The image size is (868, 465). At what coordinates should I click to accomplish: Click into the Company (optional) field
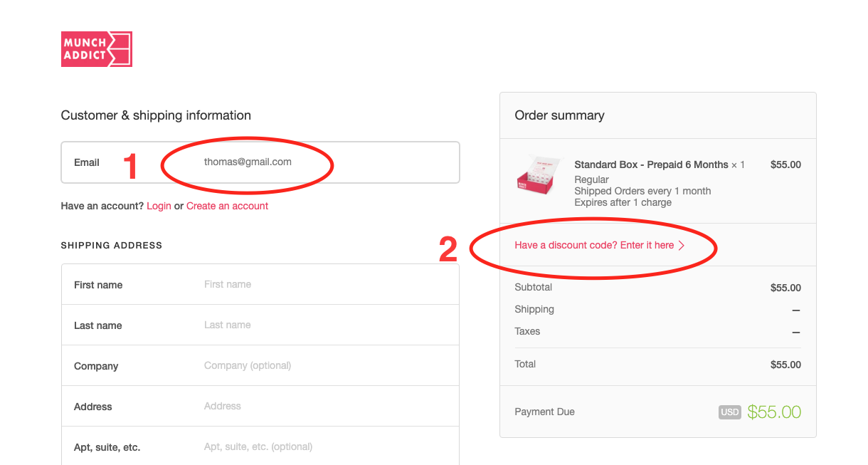tap(260, 365)
